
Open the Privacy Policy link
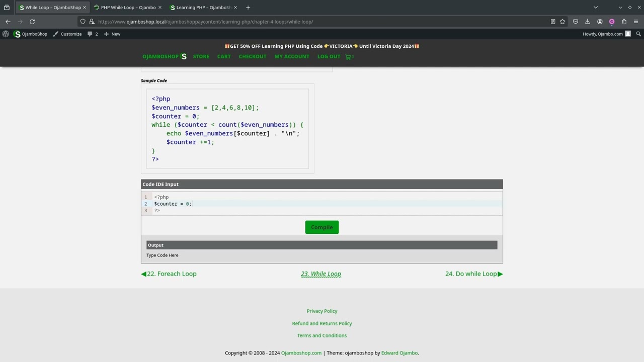322,311
